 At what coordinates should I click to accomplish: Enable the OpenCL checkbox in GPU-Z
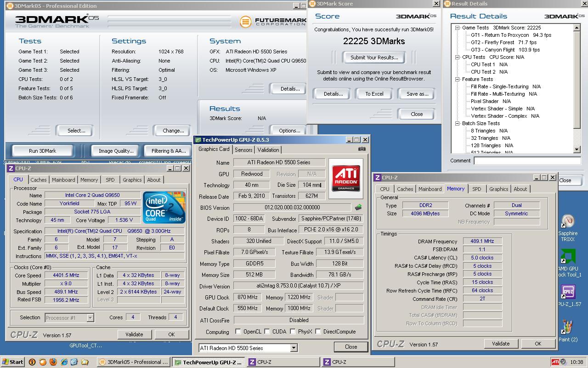coord(238,332)
